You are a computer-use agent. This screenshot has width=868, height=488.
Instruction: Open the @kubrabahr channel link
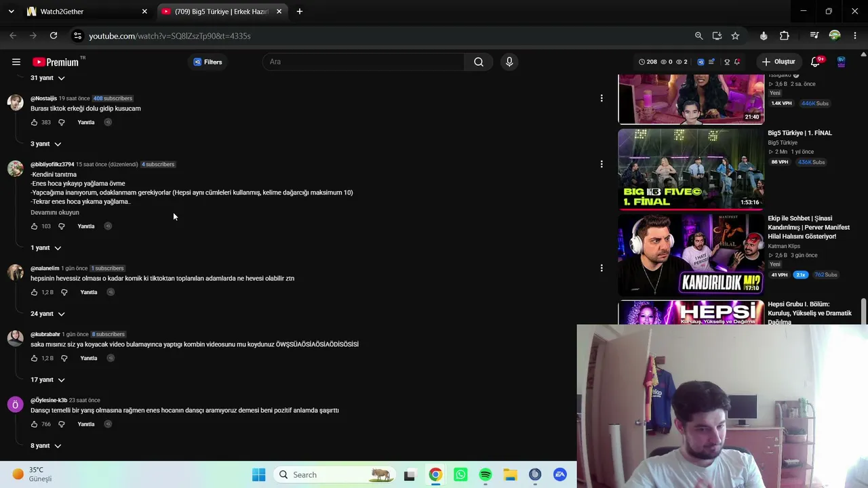(45, 334)
